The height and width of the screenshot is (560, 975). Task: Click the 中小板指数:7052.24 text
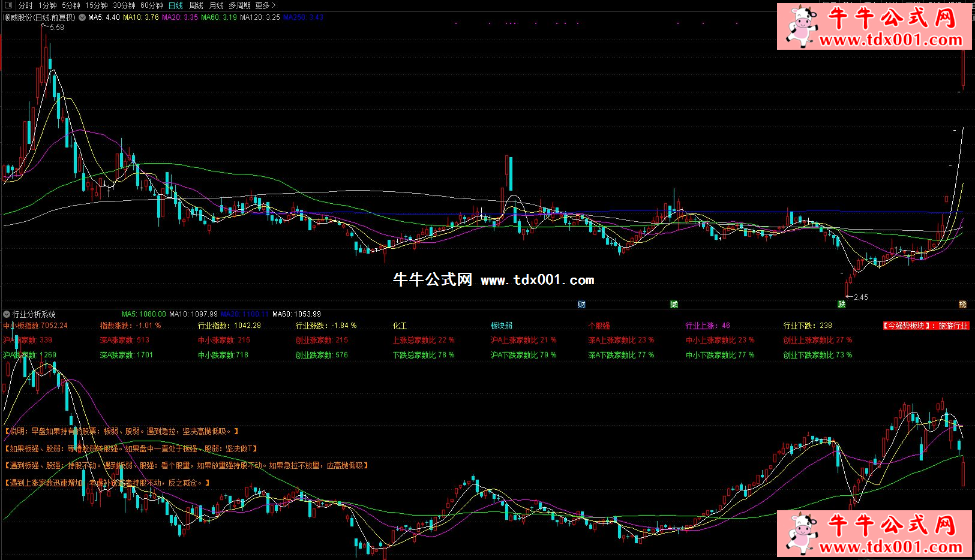pos(35,326)
